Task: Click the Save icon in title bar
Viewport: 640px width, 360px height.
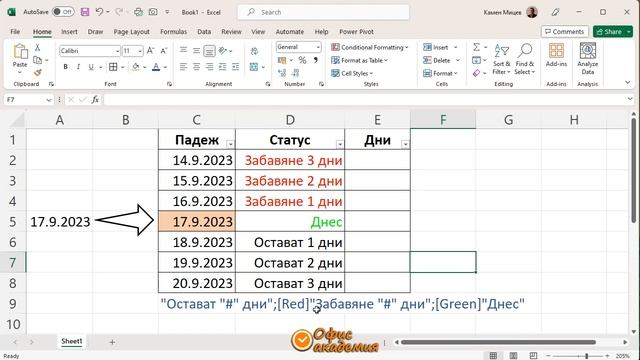Action: point(85,12)
